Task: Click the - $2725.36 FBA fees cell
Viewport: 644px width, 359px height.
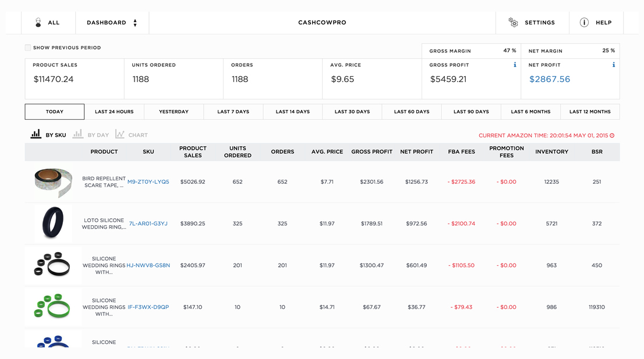Action: 461,182
